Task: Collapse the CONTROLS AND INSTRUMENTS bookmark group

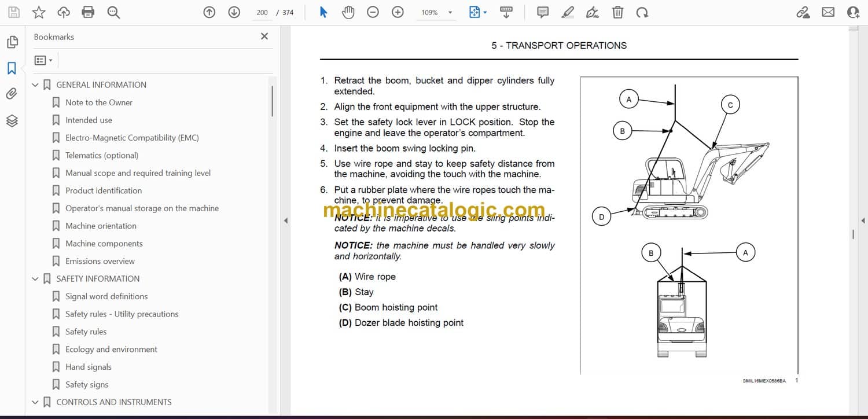Action: coord(35,402)
